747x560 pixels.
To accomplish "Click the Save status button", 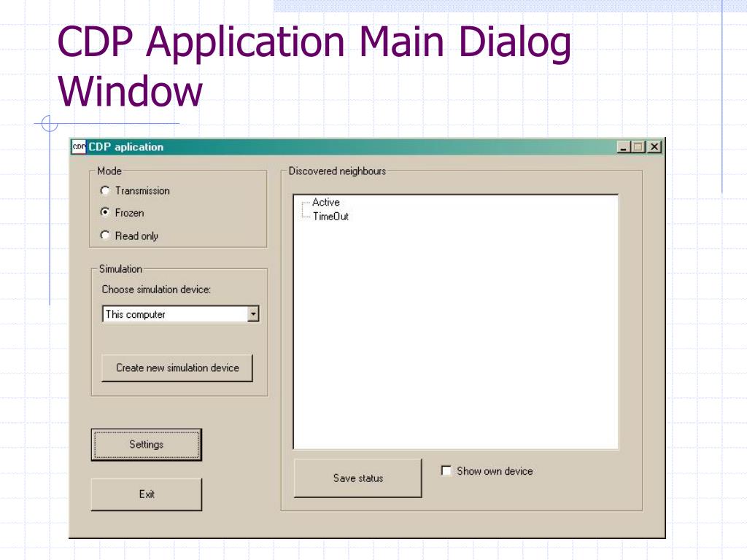I will 357,478.
